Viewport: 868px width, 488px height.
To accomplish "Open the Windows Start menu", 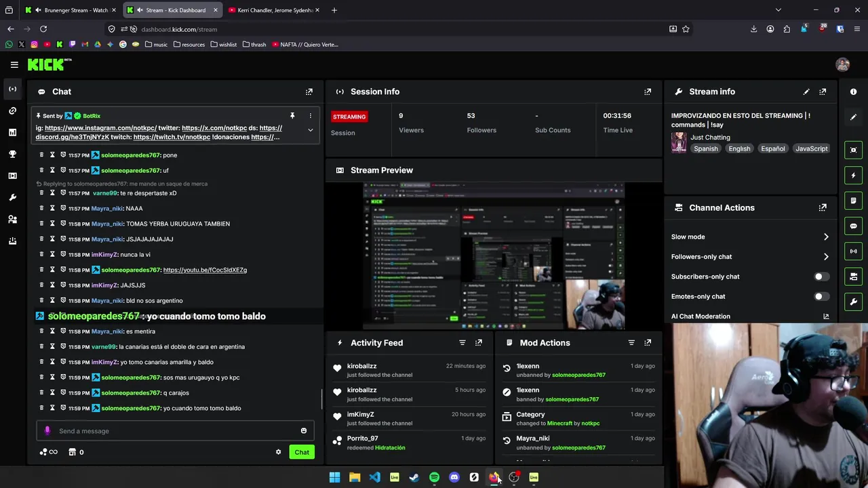I will coord(334,477).
